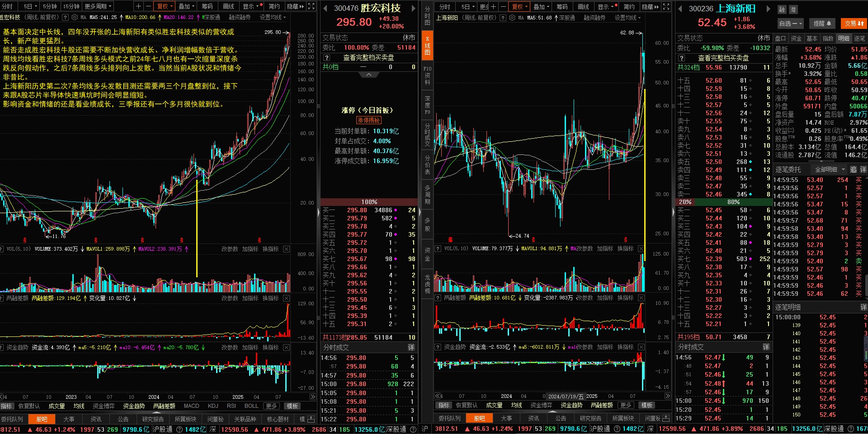The image size is (868, 434).
Task: Open the 全部明细 filter dropdown
Action: (x=830, y=169)
